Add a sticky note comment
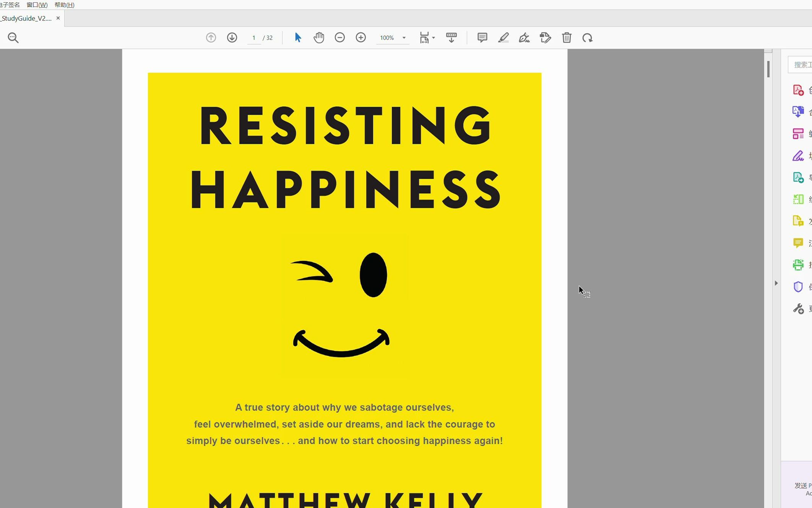 pos(482,37)
